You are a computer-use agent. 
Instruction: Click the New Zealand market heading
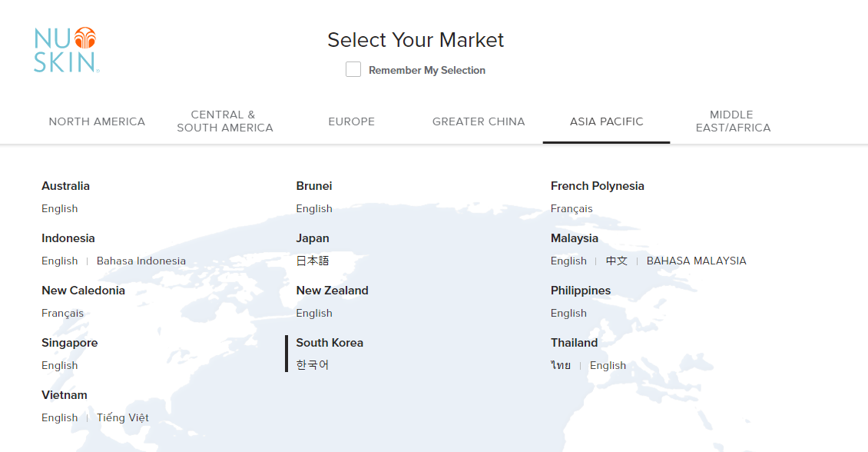(332, 291)
